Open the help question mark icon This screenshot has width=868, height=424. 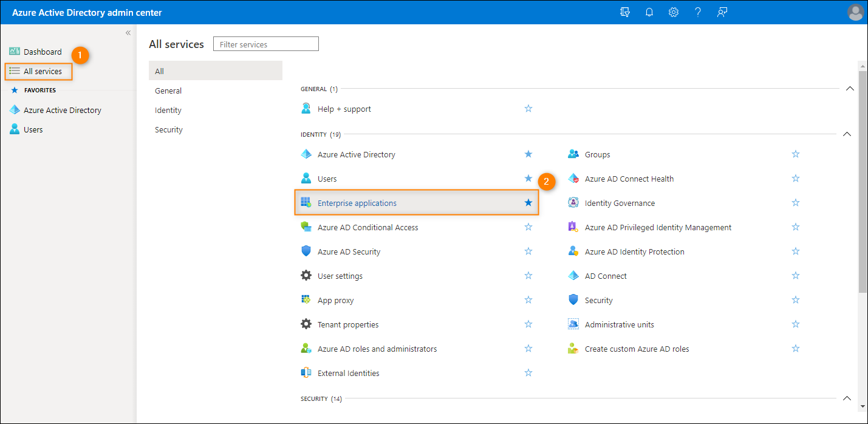point(698,12)
